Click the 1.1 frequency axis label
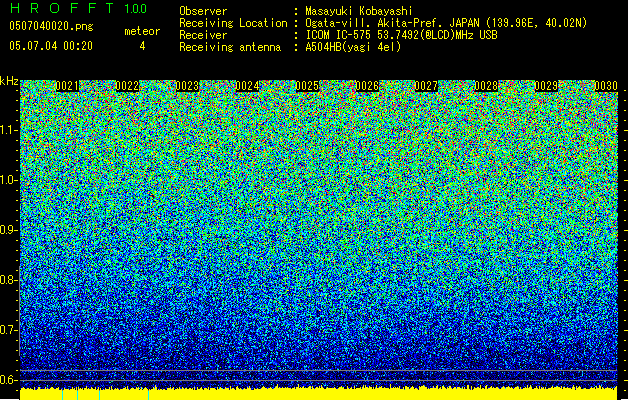The image size is (629, 400). (x=9, y=130)
